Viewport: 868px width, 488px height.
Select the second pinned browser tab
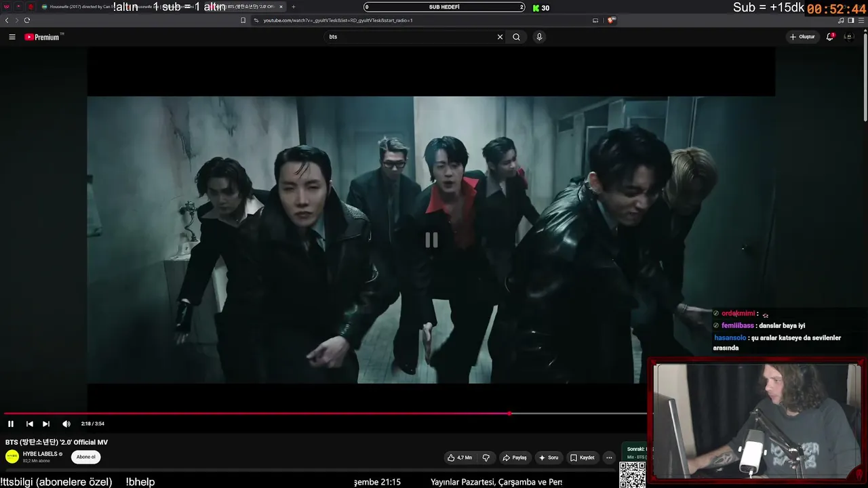click(x=19, y=7)
